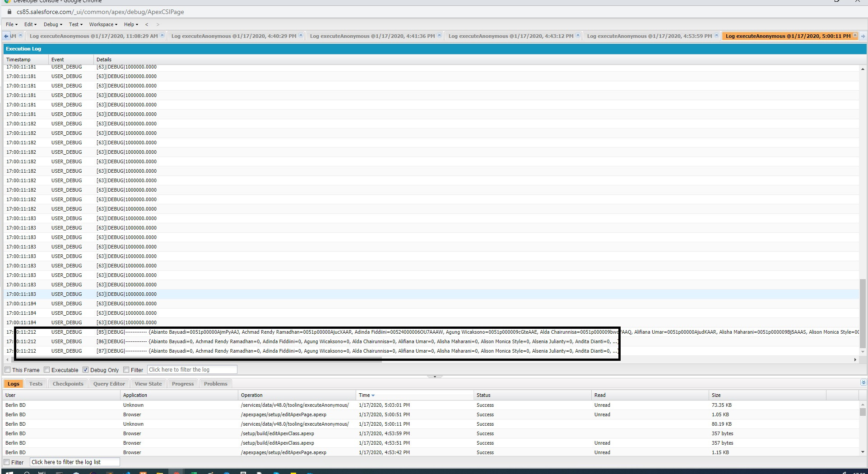Click the forward '>' navigation icon

click(x=158, y=24)
